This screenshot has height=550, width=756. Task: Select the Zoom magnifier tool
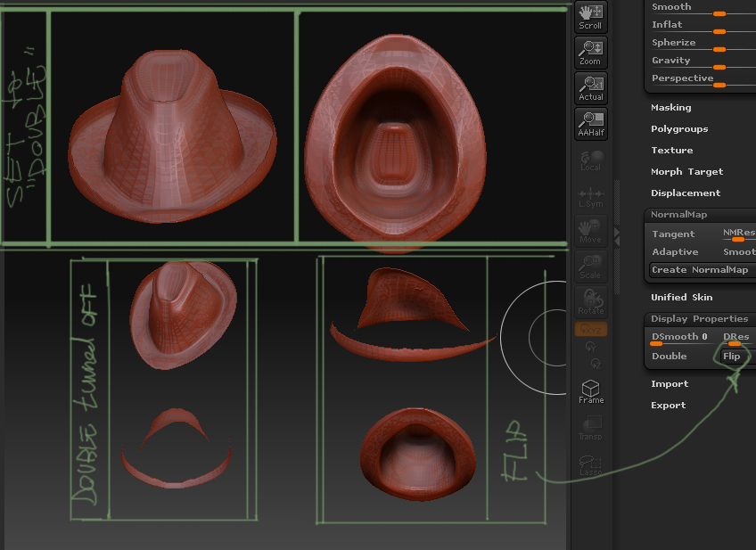590,52
